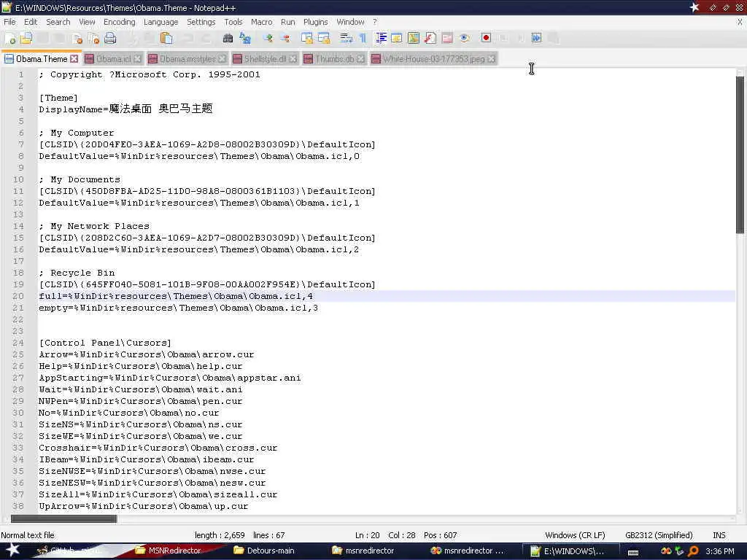Open the Run menu
Screen dimensions: 747x560
point(287,22)
